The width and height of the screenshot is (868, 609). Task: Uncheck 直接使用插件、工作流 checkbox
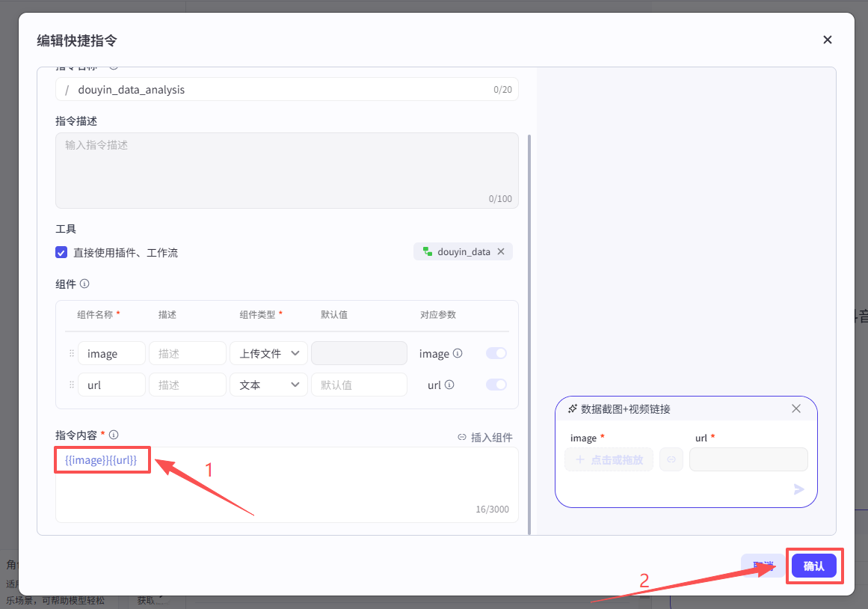click(x=61, y=253)
